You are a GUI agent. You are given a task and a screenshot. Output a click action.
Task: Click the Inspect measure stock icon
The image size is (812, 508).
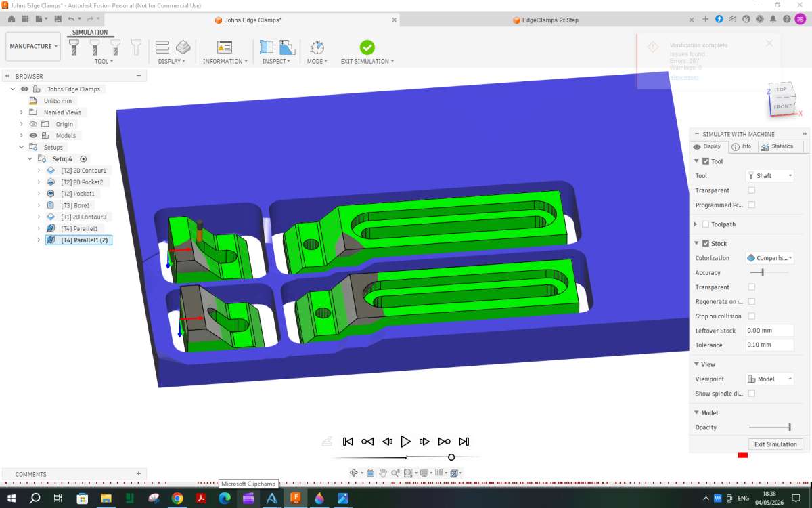pyautogui.click(x=287, y=47)
